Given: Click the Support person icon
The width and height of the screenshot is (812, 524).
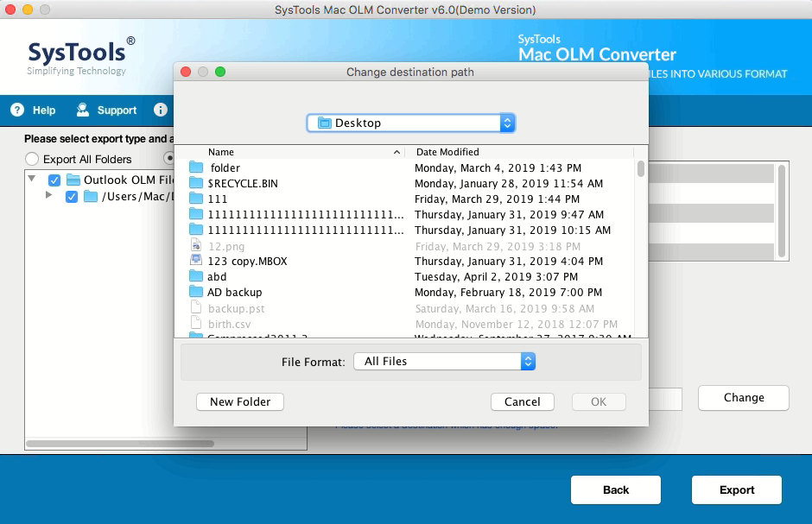Looking at the screenshot, I should coord(83,110).
